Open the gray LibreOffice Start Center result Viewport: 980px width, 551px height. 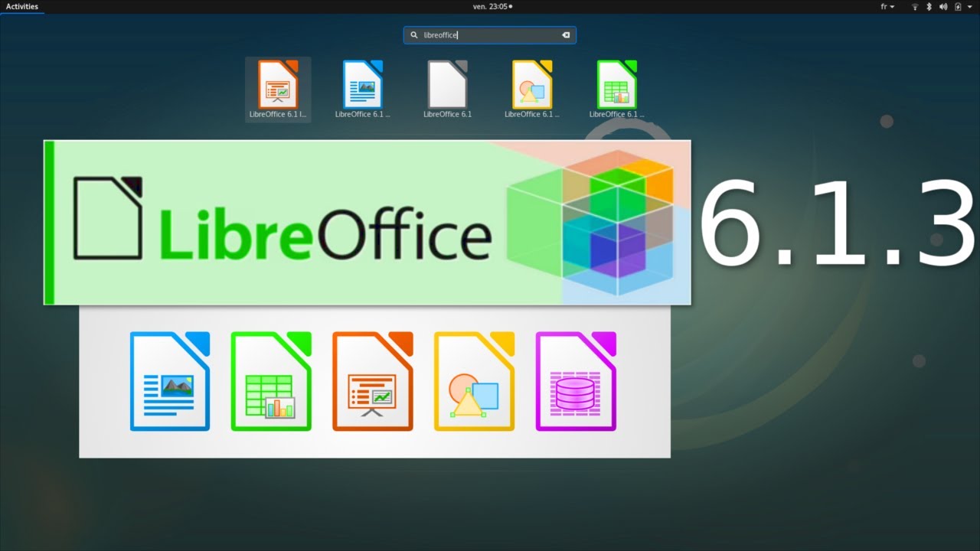(447, 84)
